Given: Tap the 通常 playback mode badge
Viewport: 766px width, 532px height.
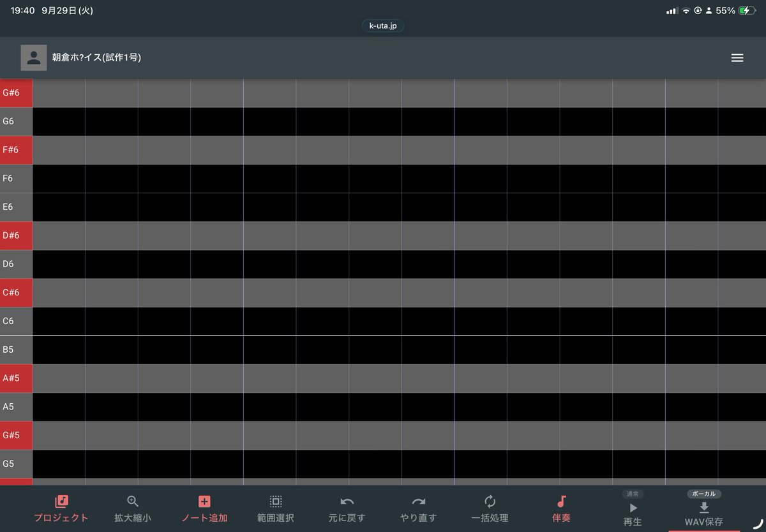Looking at the screenshot, I should [x=633, y=494].
